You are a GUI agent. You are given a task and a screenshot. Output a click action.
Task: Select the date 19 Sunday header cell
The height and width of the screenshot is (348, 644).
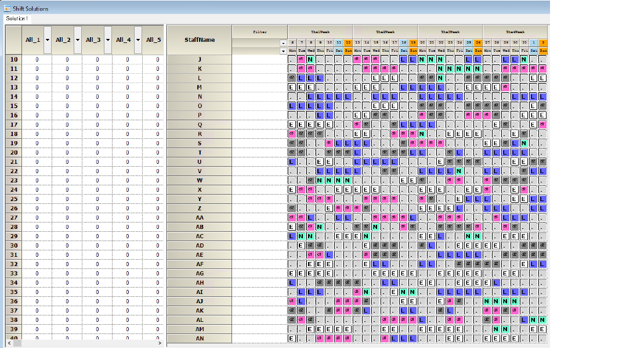pyautogui.click(x=413, y=42)
